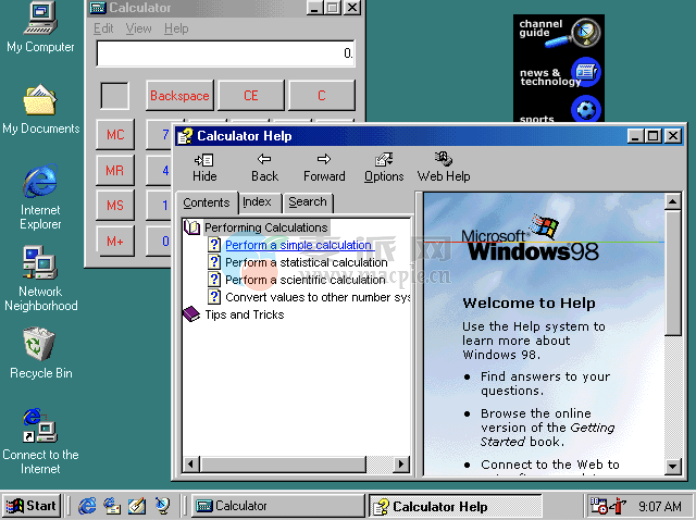Image resolution: width=696 pixels, height=520 pixels.
Task: Click the Back arrow in Calculator Help
Action: tap(265, 167)
